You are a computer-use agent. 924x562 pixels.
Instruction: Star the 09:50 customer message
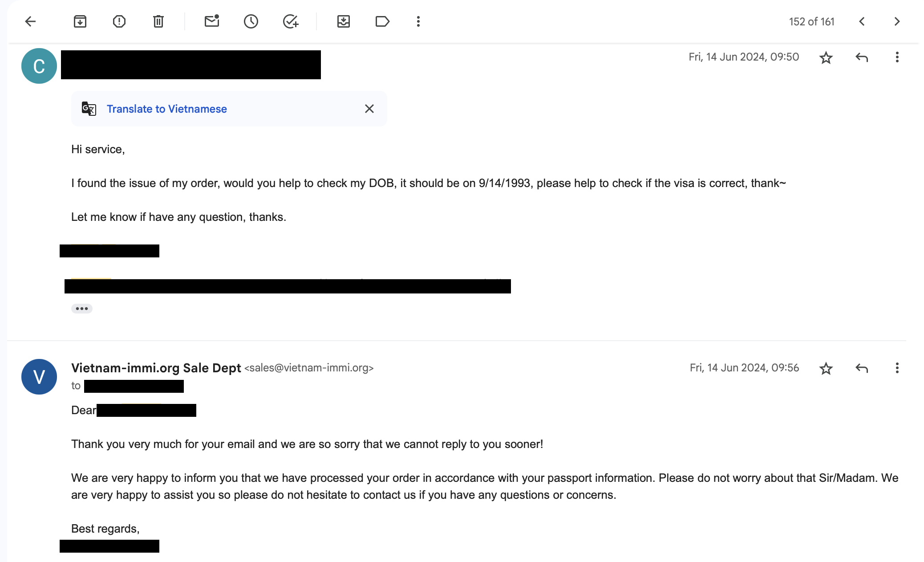point(826,57)
